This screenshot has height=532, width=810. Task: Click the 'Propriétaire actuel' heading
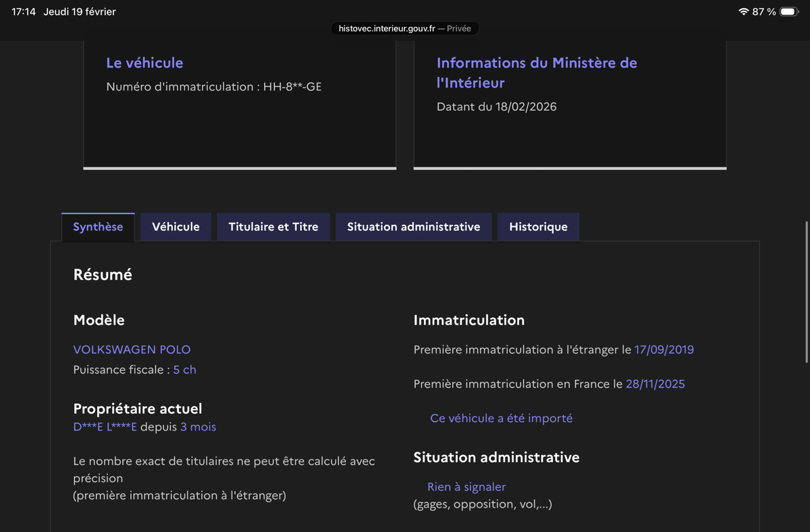138,408
